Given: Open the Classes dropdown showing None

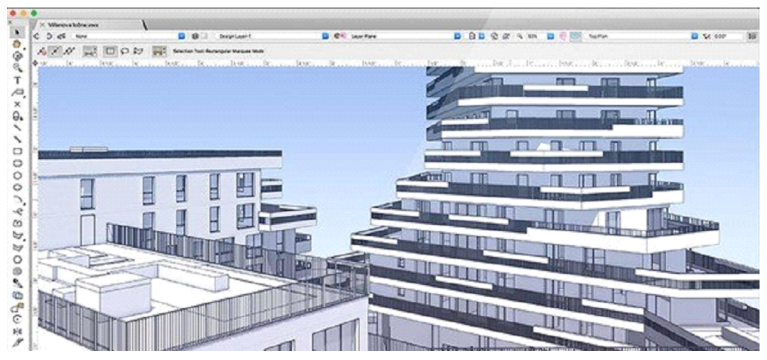Looking at the screenshot, I should coord(129,36).
